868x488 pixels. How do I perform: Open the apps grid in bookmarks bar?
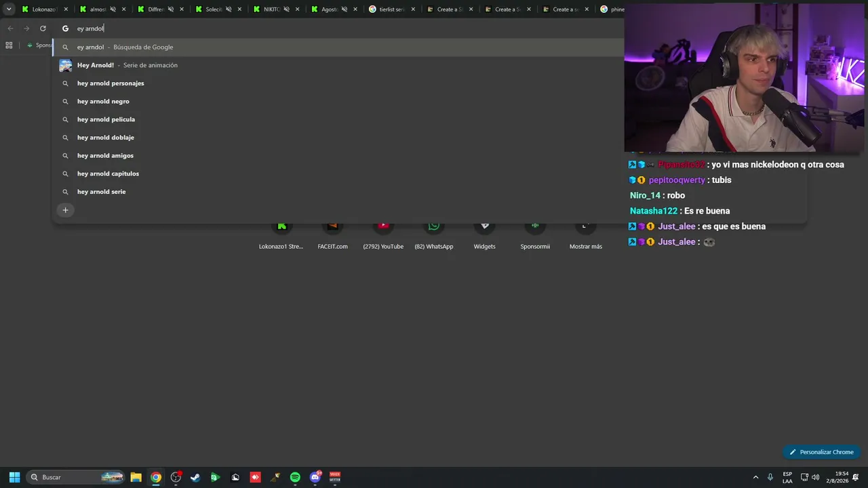[9, 45]
